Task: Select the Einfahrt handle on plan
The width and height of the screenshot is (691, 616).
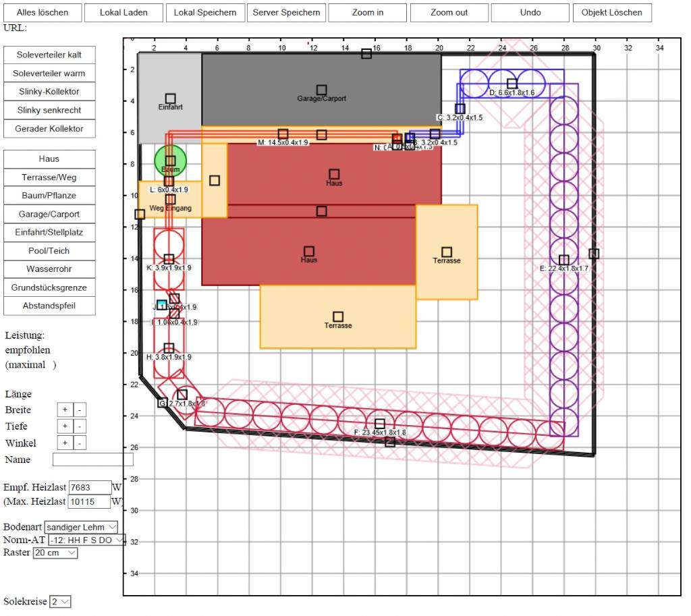Action: point(171,99)
